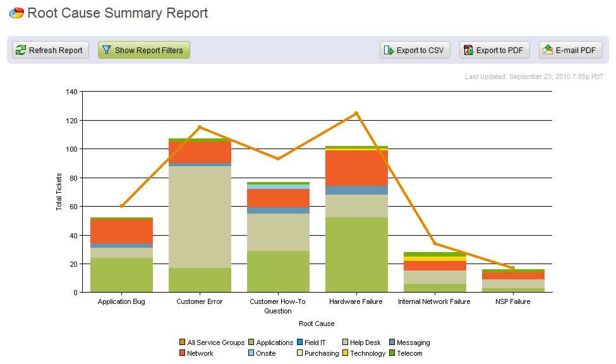This screenshot has height=364, width=616.
Task: Click the 100 value on the y-axis
Action: (71, 149)
